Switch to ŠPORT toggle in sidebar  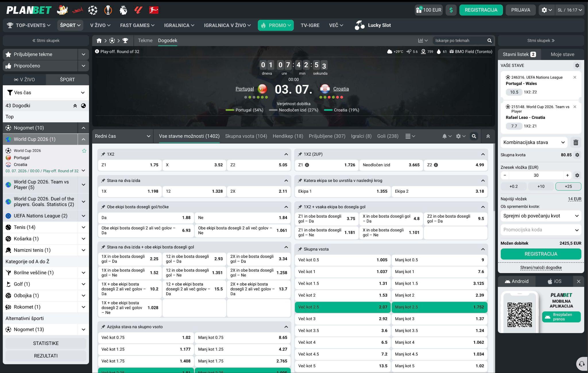point(67,80)
